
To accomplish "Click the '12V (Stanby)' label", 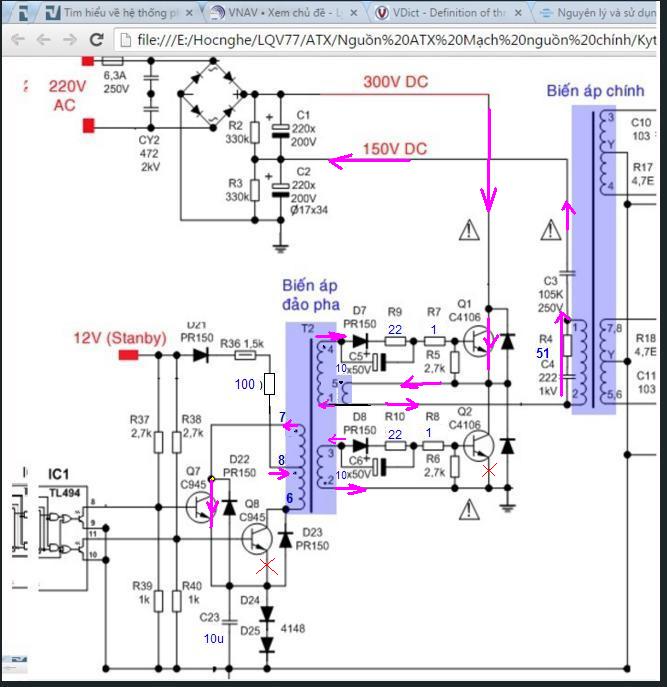I will pyautogui.click(x=120, y=338).
